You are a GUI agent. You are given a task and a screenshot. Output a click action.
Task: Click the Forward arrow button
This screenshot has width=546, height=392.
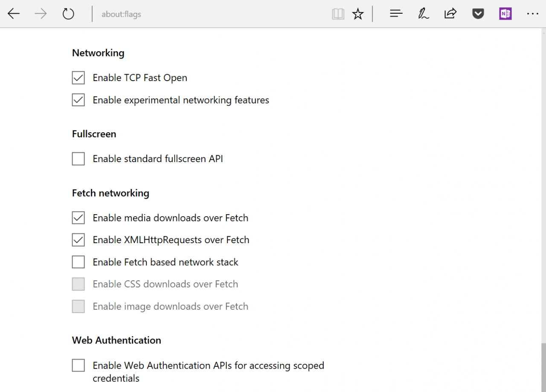coord(41,14)
